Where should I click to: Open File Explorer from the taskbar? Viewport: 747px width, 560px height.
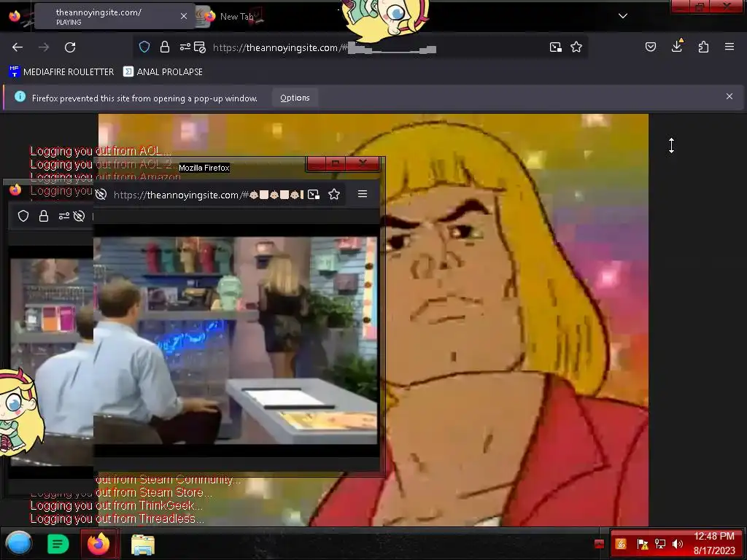(x=143, y=545)
